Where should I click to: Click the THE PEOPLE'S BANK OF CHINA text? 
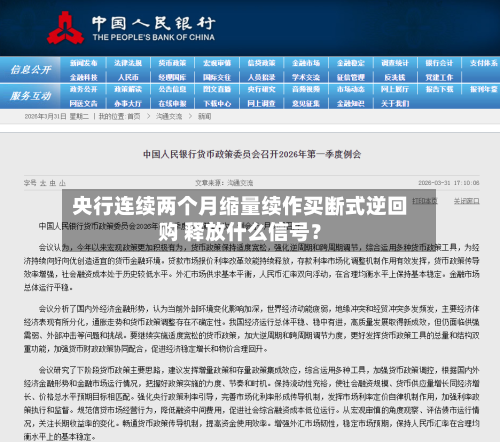click(x=154, y=37)
